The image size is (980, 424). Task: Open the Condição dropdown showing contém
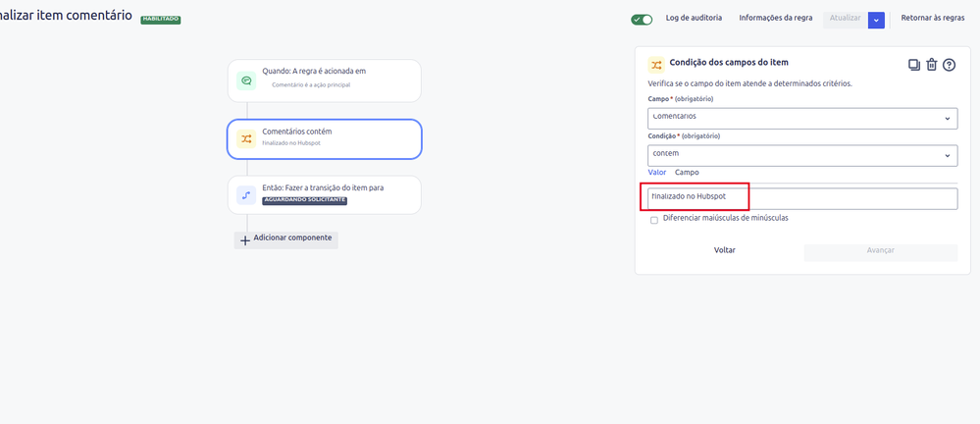coord(802,155)
